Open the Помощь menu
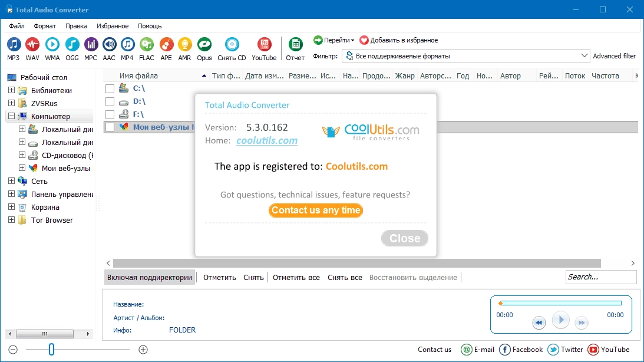Screen dimensions: 644x362 (150, 26)
